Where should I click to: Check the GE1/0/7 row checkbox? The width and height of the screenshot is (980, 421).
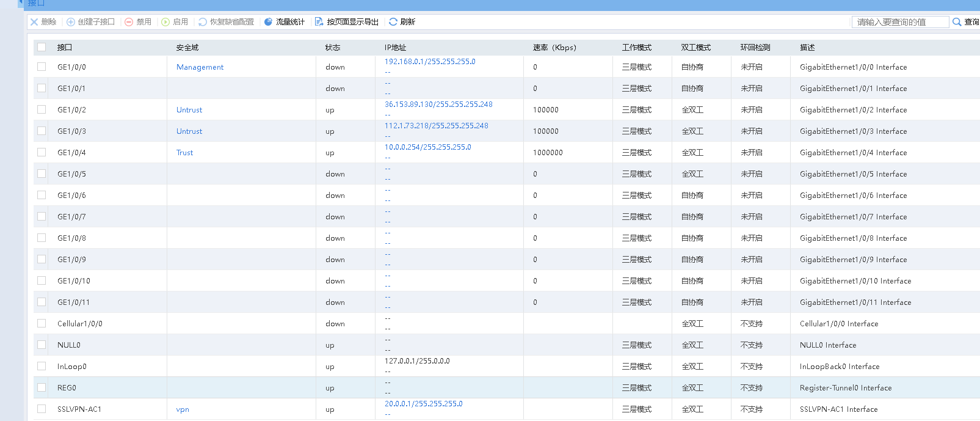coord(42,216)
